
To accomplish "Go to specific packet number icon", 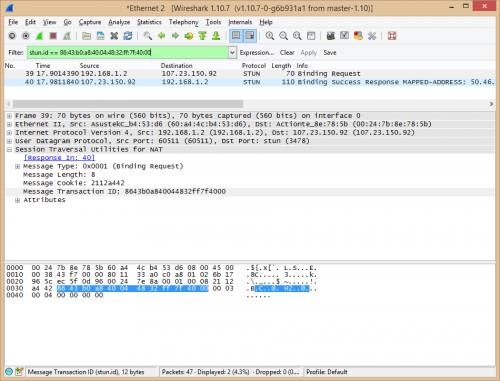I will tap(189, 36).
